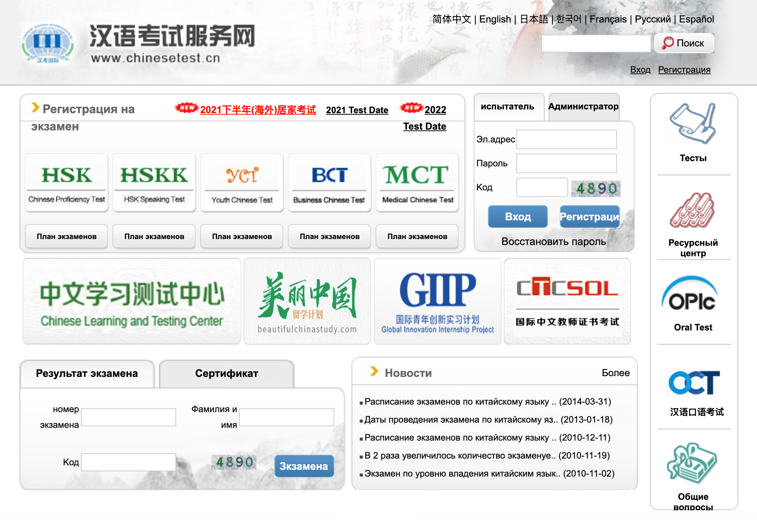Image resolution: width=757 pixels, height=532 pixels.
Task: Open news item dated 2010-12-11
Action: pyautogui.click(x=488, y=438)
